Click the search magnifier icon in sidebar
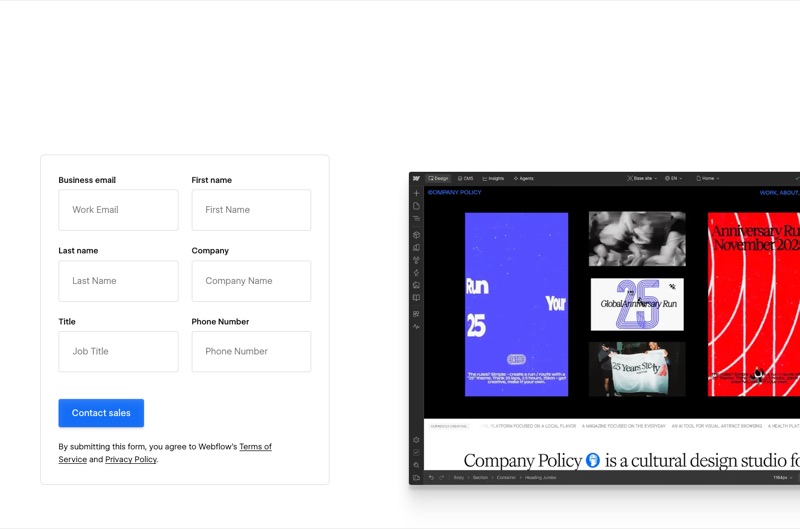Image resolution: width=800 pixels, height=529 pixels. 416,465
